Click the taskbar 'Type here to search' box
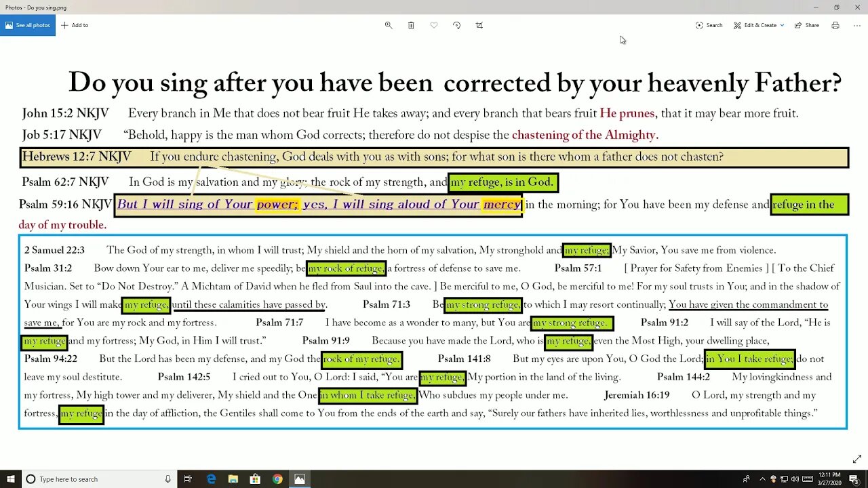The width and height of the screenshot is (868, 488). coord(100,479)
